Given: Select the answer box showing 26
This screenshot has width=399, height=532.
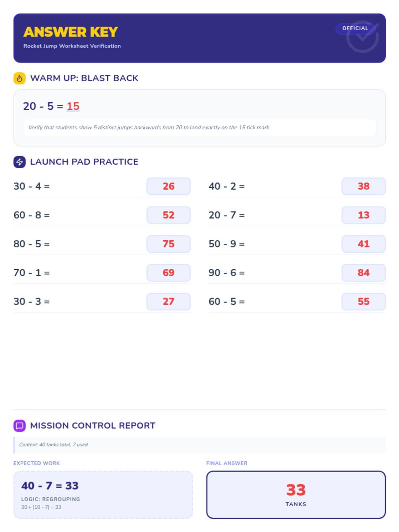Looking at the screenshot, I should (169, 186).
